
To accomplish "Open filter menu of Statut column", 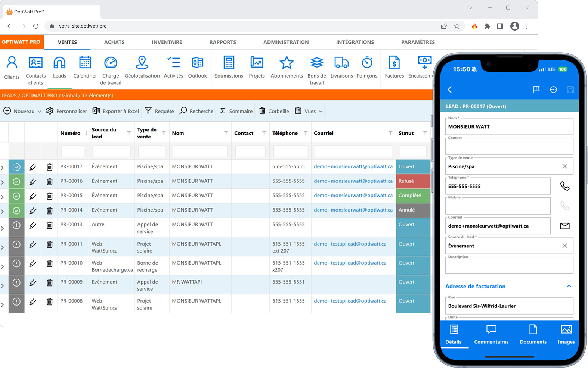I will click(x=425, y=133).
